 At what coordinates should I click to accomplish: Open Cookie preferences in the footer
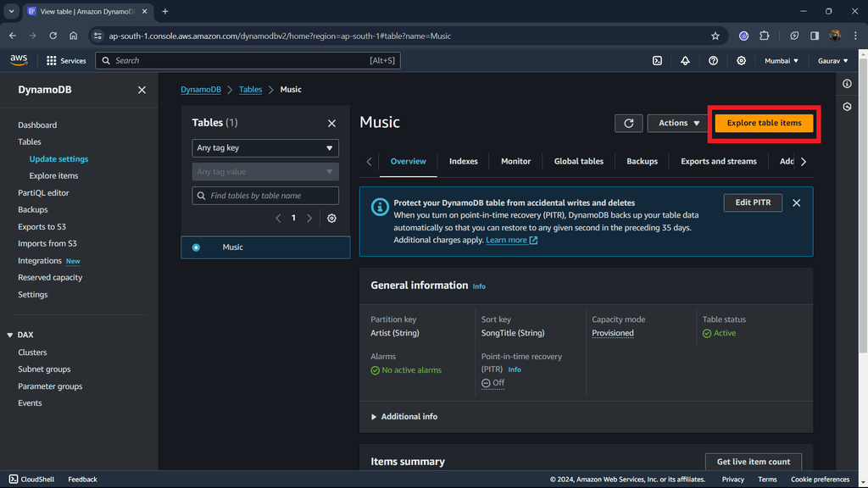point(820,480)
